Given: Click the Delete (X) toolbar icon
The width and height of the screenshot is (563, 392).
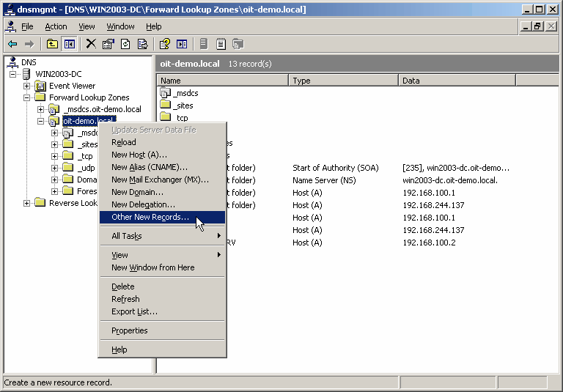Looking at the screenshot, I should click(x=91, y=44).
